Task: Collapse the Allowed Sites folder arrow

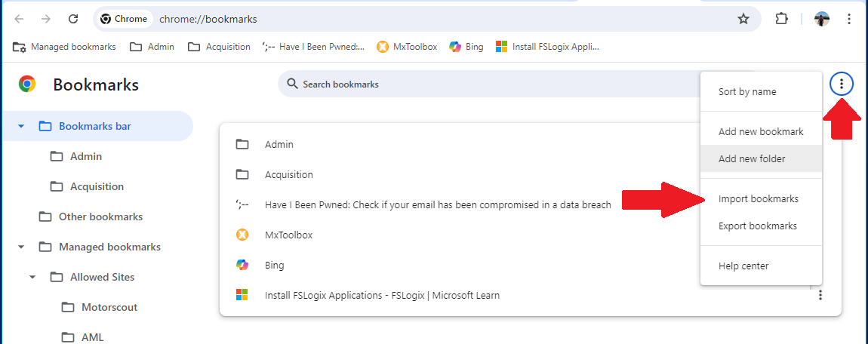Action: pyautogui.click(x=32, y=277)
